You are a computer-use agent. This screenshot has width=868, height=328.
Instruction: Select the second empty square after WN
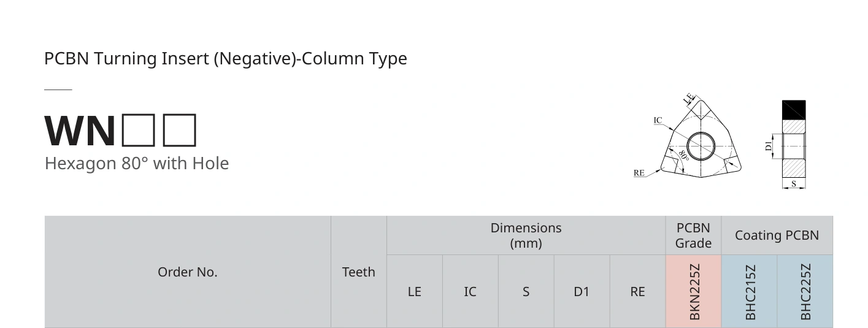pyautogui.click(x=180, y=130)
